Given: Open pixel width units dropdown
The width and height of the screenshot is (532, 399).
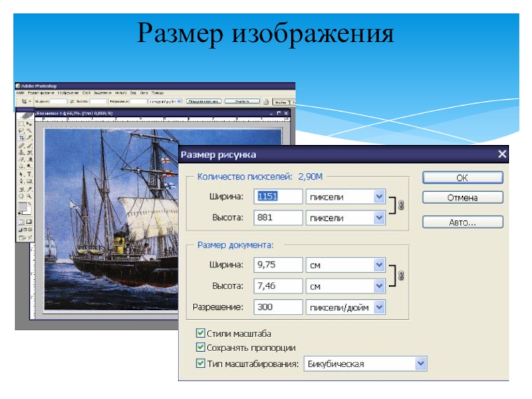Looking at the screenshot, I should coord(379,196).
